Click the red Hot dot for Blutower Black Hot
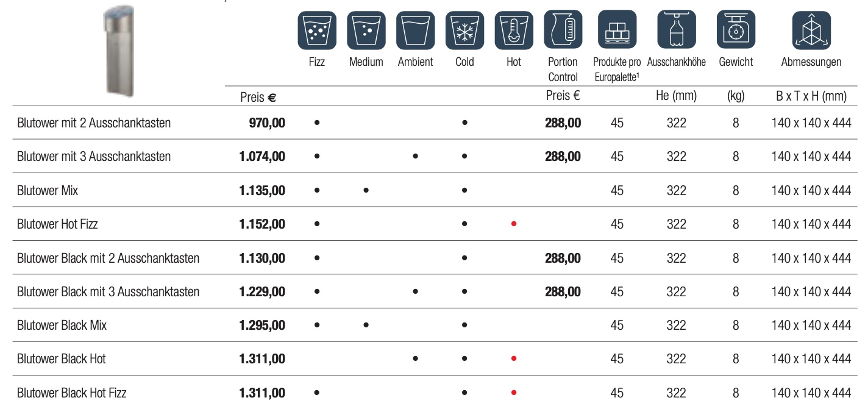 coord(514,359)
